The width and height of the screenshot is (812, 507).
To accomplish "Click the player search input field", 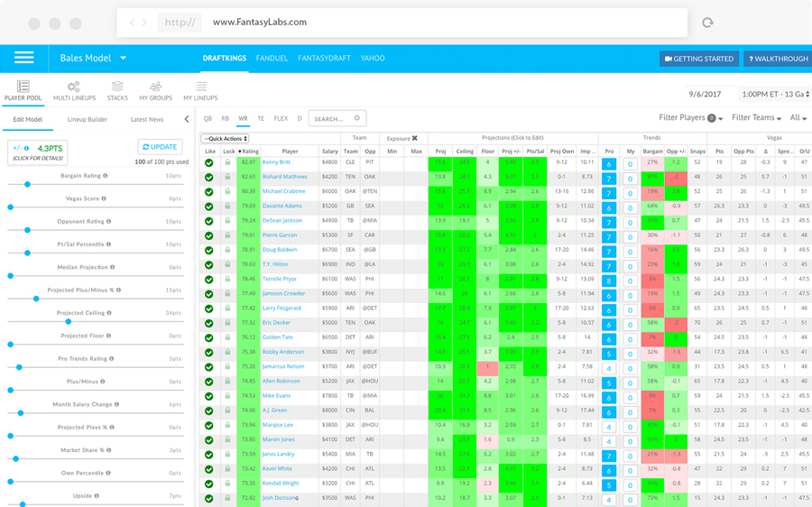I will click(x=337, y=118).
